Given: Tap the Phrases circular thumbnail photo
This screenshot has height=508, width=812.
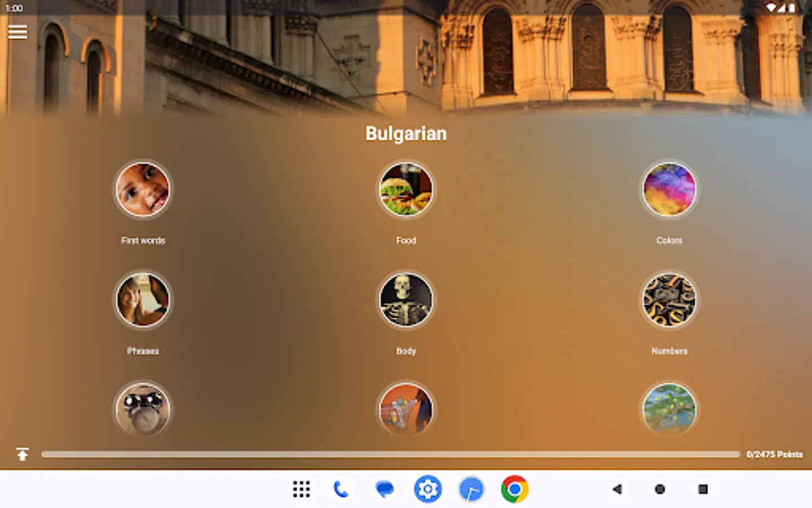Looking at the screenshot, I should 143,300.
